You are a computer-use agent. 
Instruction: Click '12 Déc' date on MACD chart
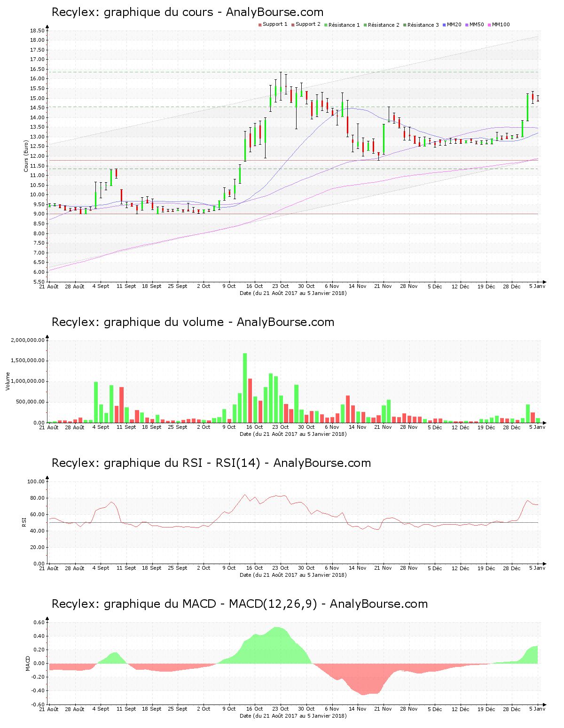pos(460,709)
